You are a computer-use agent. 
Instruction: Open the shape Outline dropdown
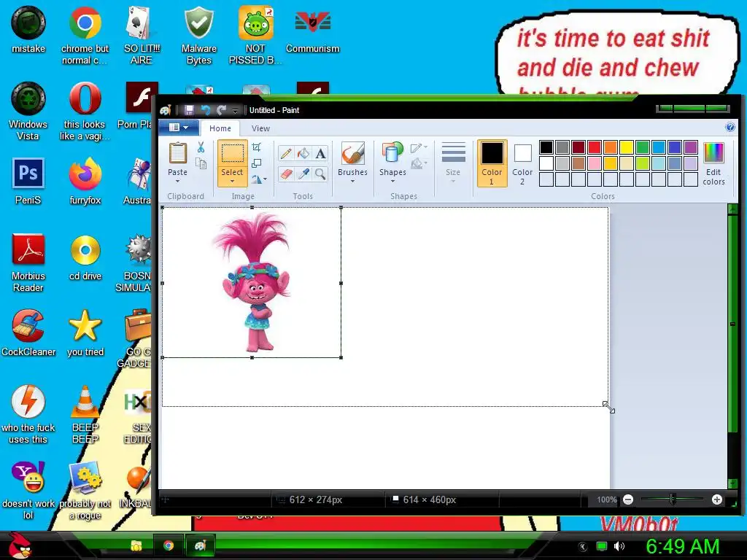tap(419, 147)
